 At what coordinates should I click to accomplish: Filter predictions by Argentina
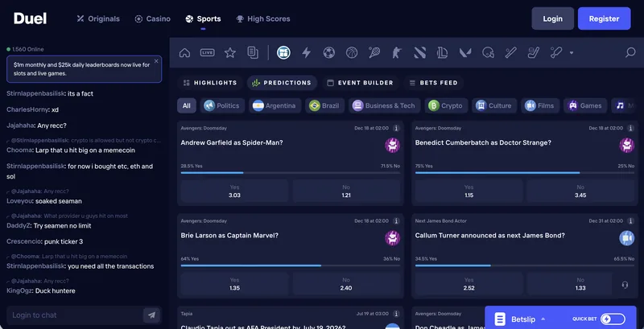[x=275, y=105]
